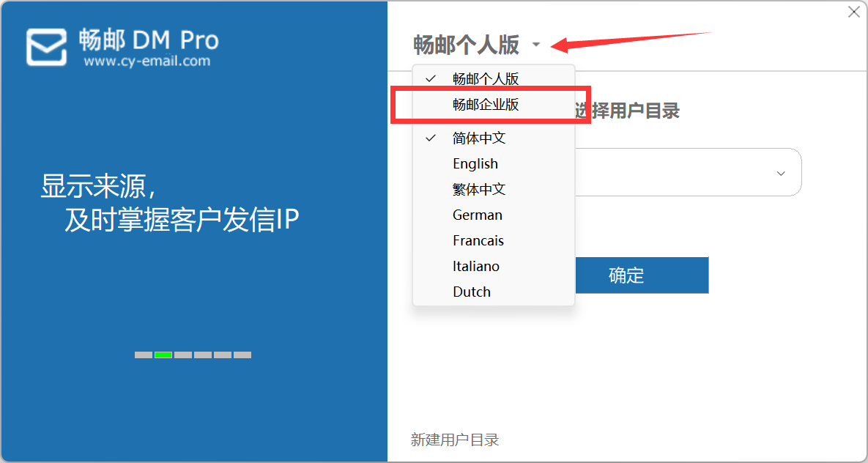Select 简体中文 language option
The height and width of the screenshot is (463, 868).
point(494,138)
